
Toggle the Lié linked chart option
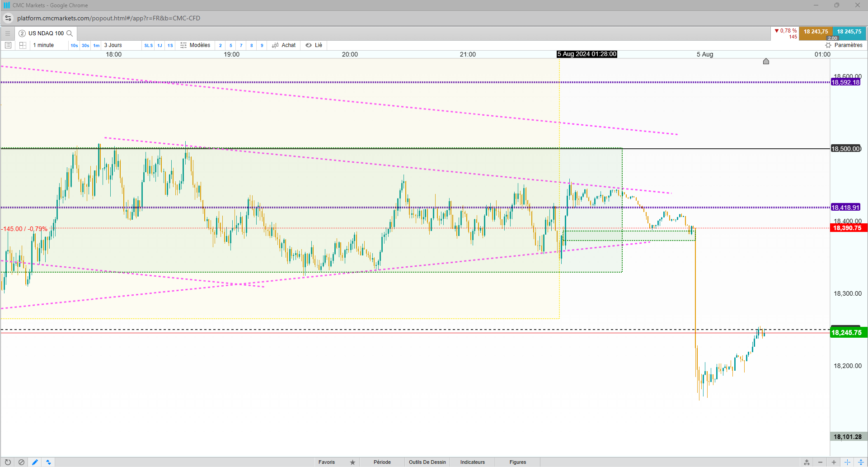point(314,45)
